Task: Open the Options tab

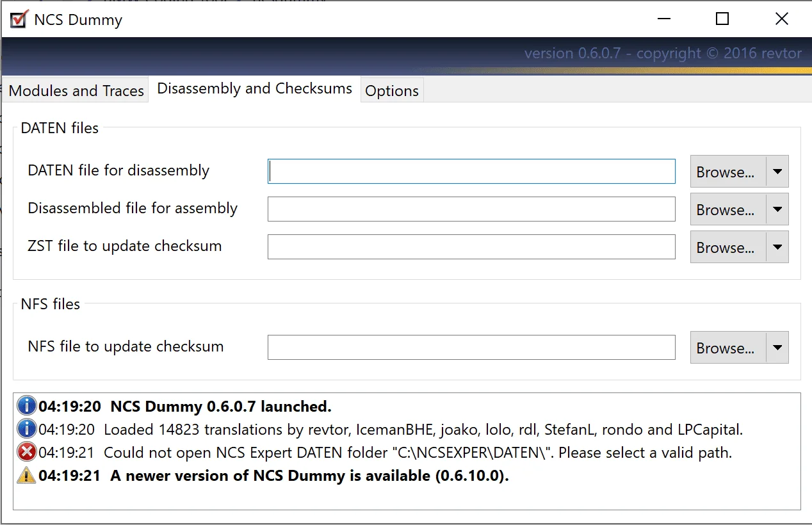Action: 392,90
